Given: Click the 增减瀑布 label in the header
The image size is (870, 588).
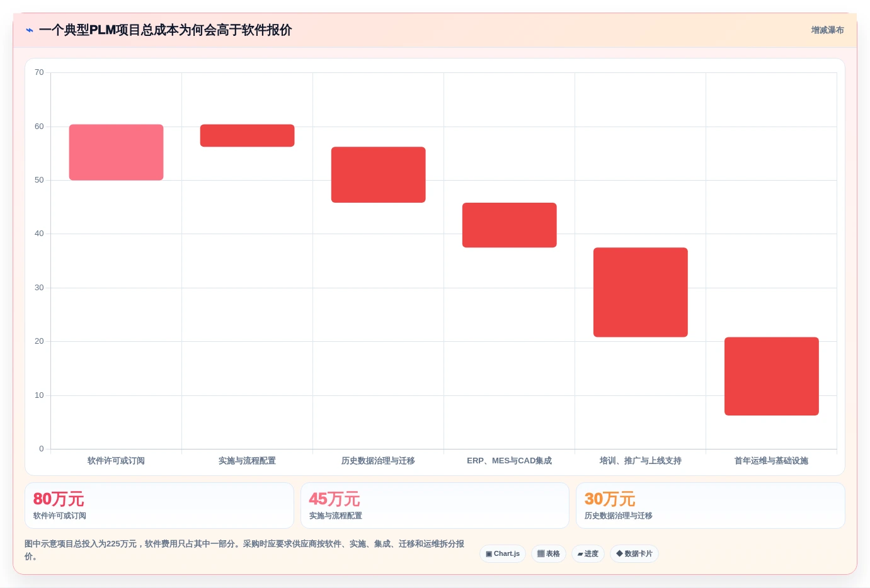Looking at the screenshot, I should tap(827, 30).
